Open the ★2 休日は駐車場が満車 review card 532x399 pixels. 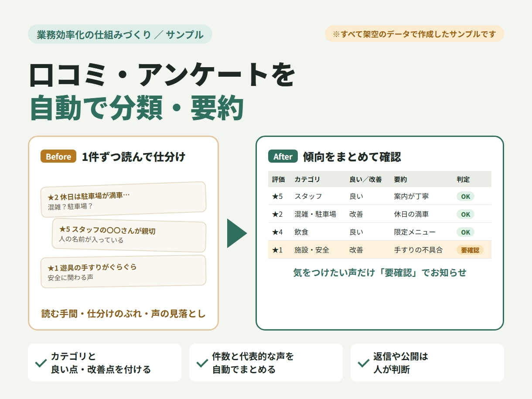coord(123,200)
